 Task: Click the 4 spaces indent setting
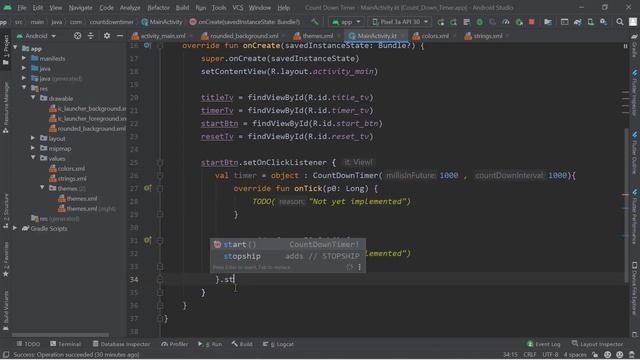575,355
